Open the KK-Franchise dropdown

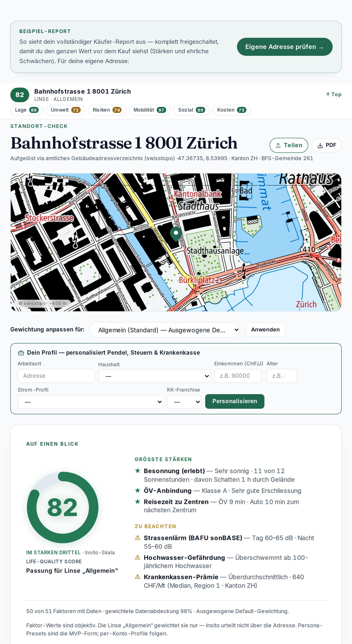pos(184,402)
